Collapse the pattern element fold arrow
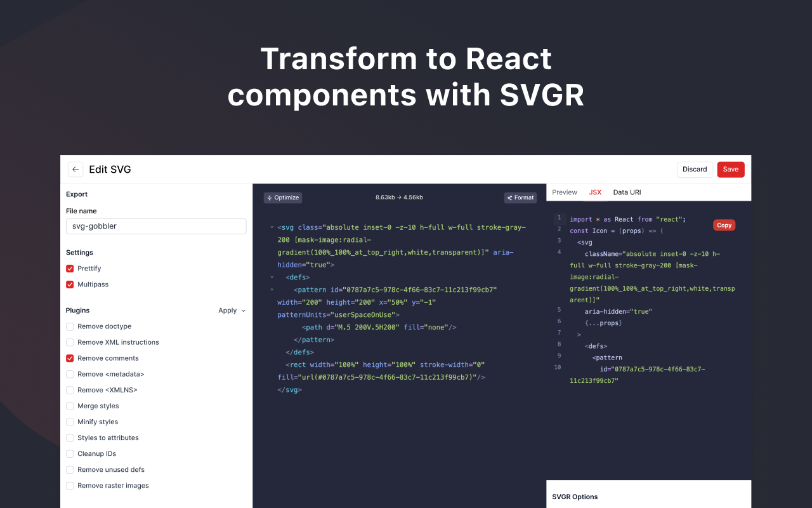The image size is (812, 508). tap(272, 290)
